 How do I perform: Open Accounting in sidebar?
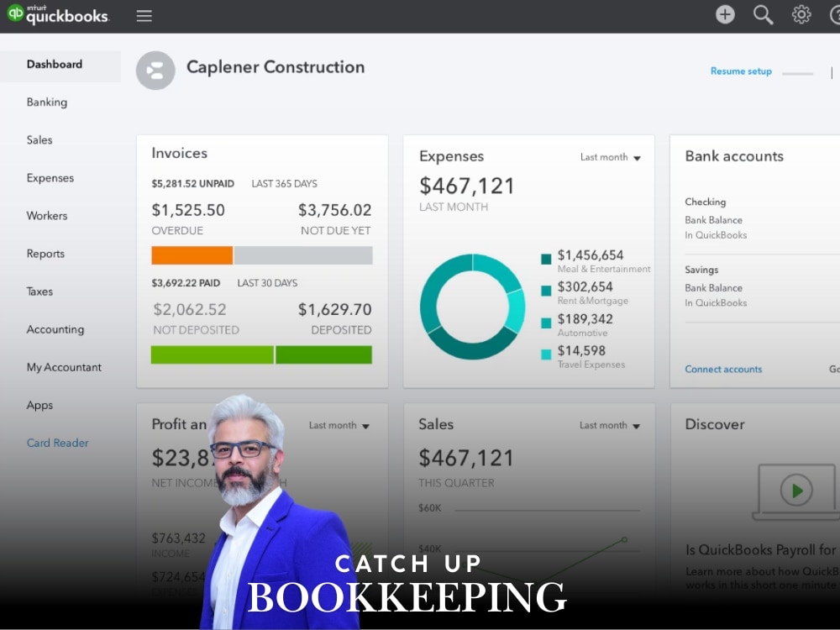[55, 329]
